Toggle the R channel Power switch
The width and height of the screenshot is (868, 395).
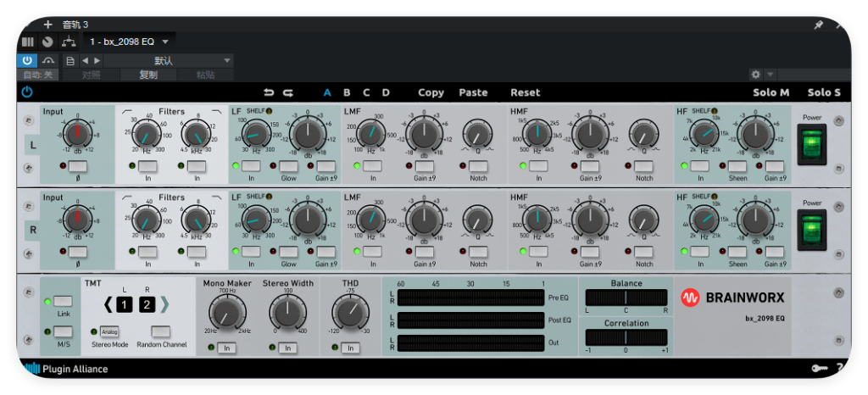pos(811,231)
